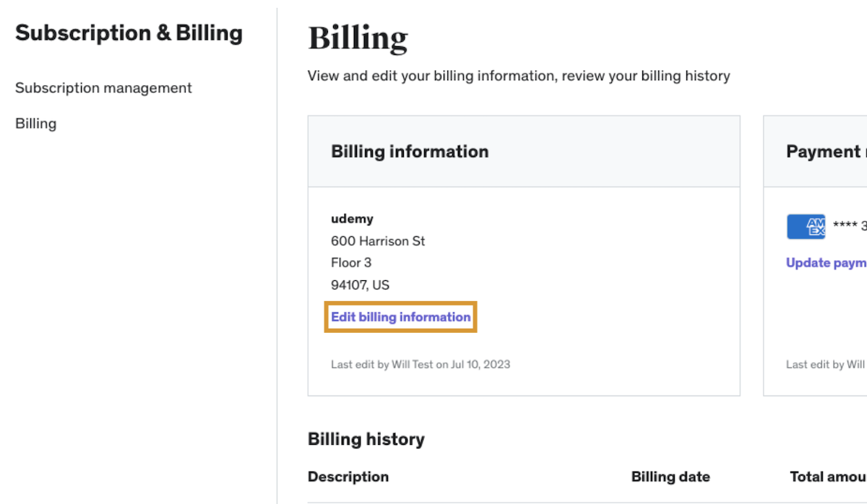Click the Subscription & Billing sidebar heading

[129, 33]
